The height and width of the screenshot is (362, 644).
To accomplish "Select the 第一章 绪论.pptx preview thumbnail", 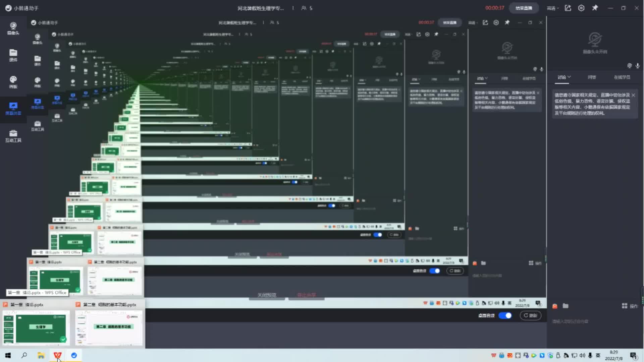I will (36, 327).
